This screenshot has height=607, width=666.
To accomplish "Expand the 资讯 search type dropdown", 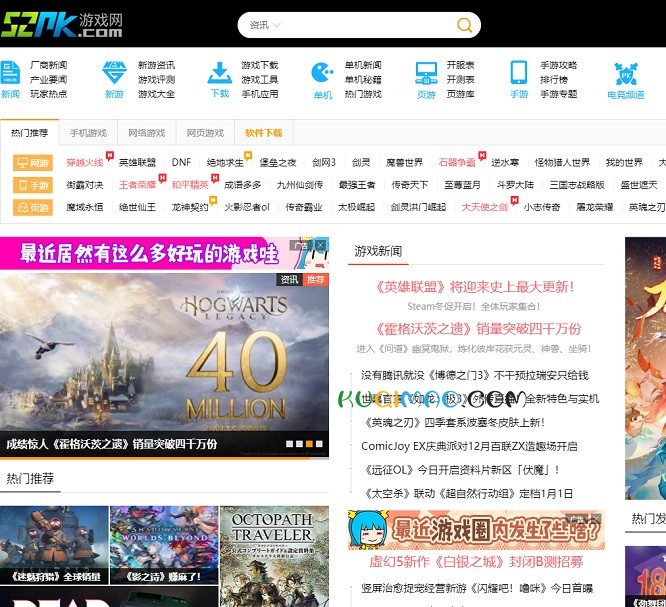I will click(265, 25).
